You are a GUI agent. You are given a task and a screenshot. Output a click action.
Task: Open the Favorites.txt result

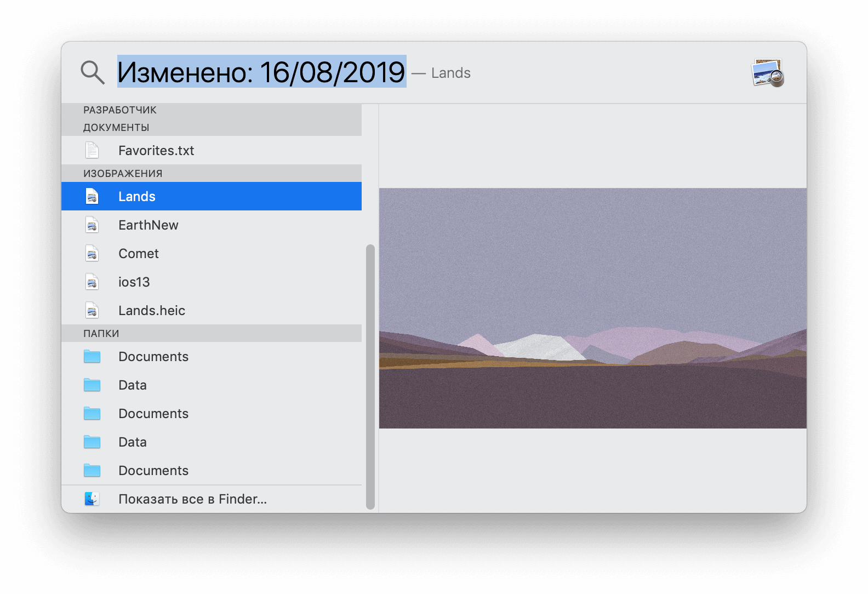pos(212,150)
